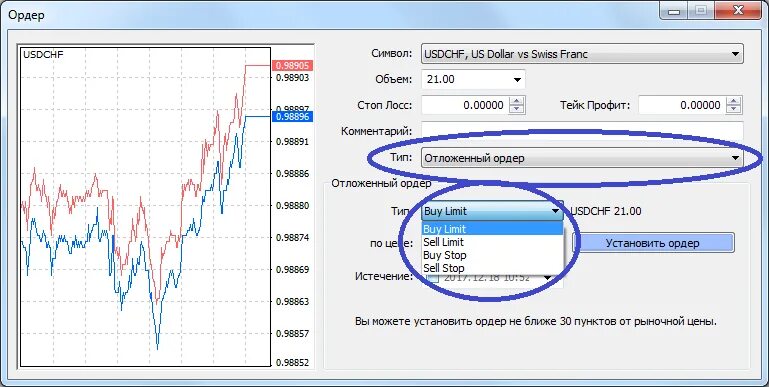Collapse the Buy Limit order type combo box
Image resolution: width=769 pixels, height=387 pixels.
[x=492, y=211]
